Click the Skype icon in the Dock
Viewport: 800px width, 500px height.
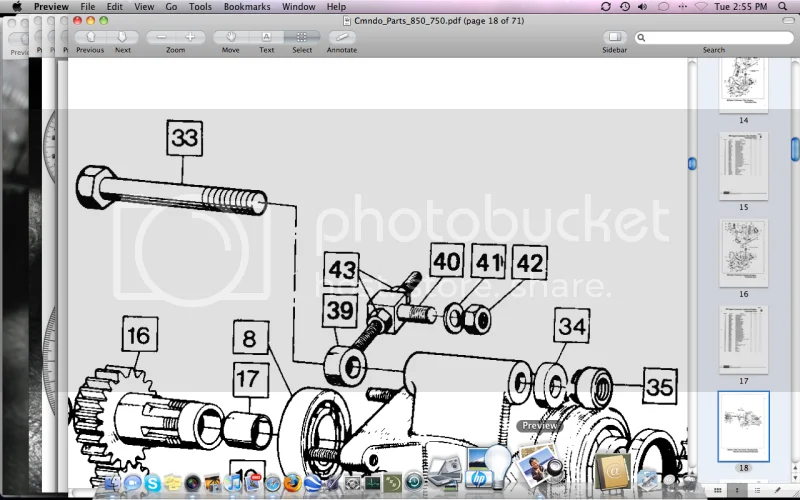(153, 484)
